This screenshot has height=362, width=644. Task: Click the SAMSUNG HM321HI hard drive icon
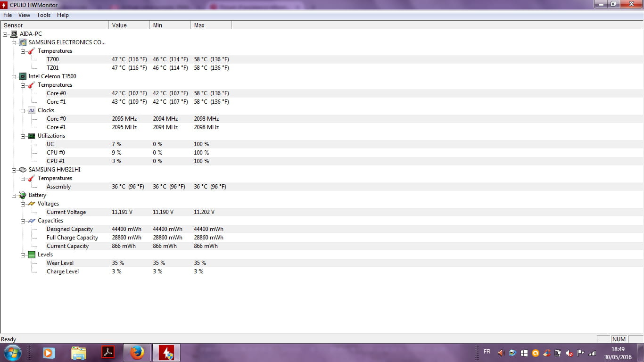[23, 170]
